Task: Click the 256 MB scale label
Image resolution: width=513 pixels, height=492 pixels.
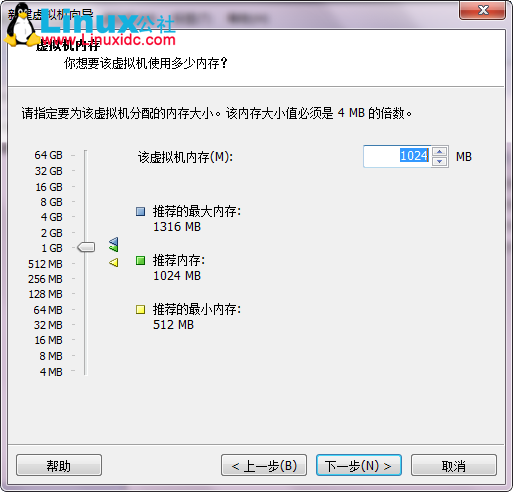Action: click(45, 279)
